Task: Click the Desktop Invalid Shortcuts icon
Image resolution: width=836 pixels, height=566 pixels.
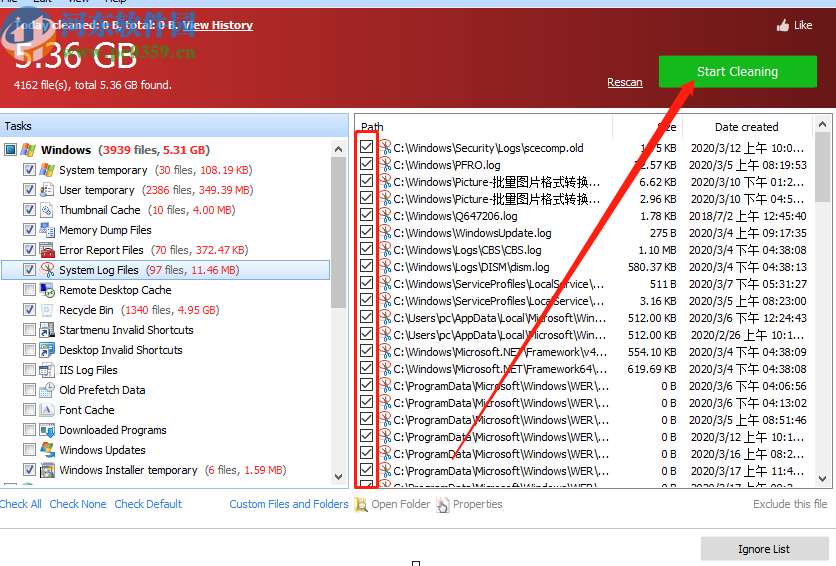Action: click(47, 350)
